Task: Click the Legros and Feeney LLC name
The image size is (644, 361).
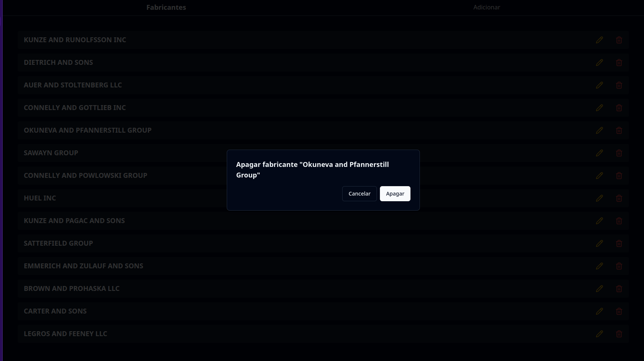Action: (x=65, y=334)
